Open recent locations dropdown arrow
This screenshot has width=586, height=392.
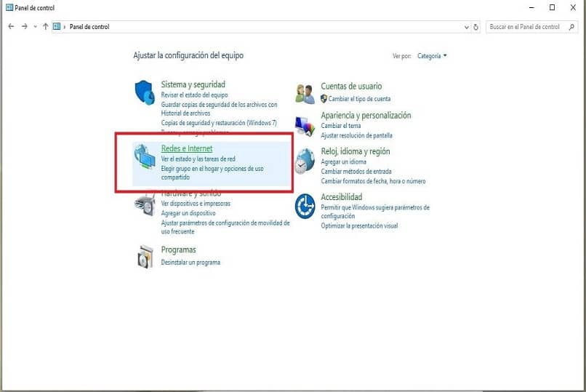point(35,26)
